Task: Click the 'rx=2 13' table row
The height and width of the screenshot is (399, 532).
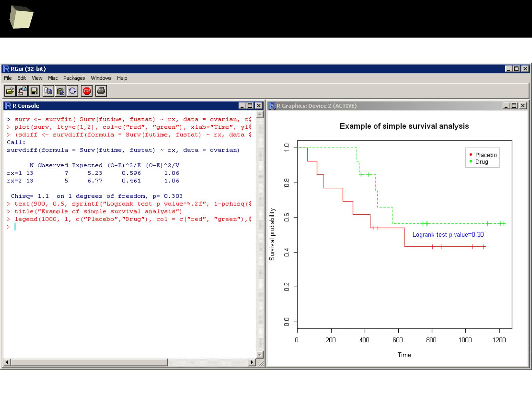Action: tap(93, 181)
